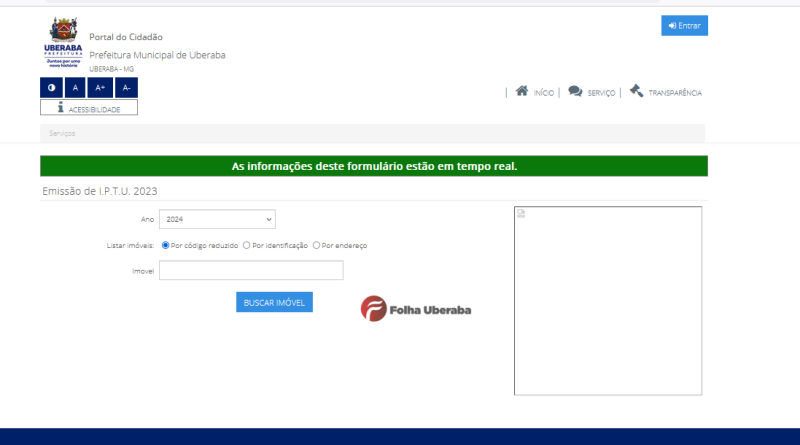Click the green real-time information banner
Image resolution: width=800 pixels, height=445 pixels.
(373, 166)
